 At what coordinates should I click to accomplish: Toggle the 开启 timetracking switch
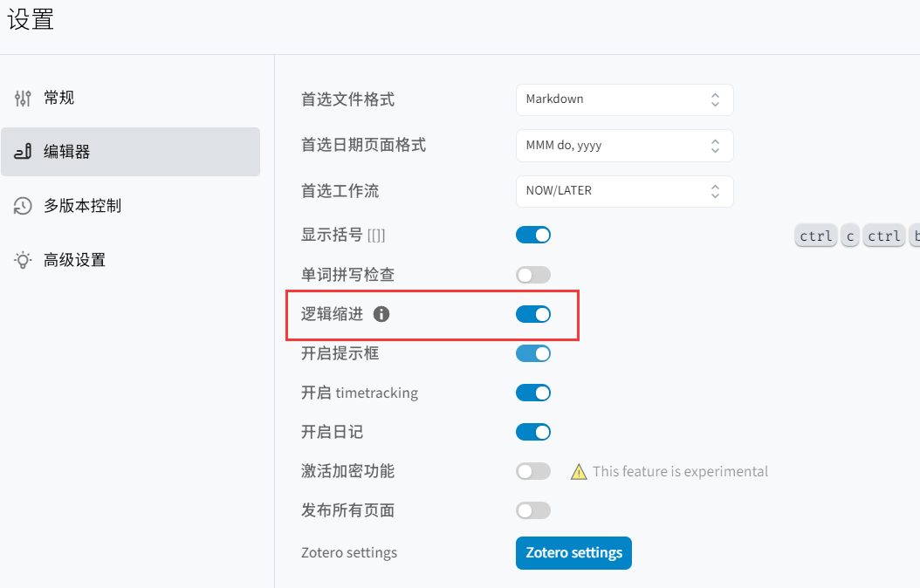533,393
